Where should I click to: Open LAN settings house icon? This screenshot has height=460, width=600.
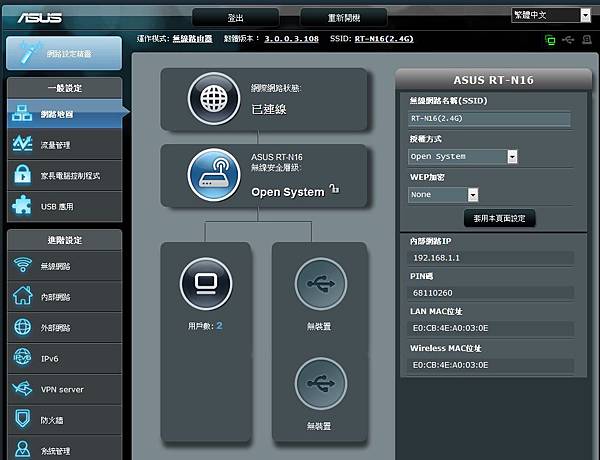(x=23, y=295)
